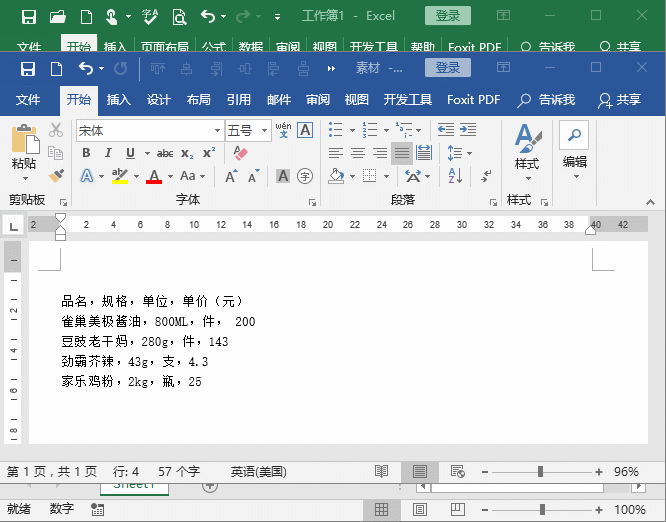
Task: Click the sort A-Z icon
Action: (x=454, y=176)
